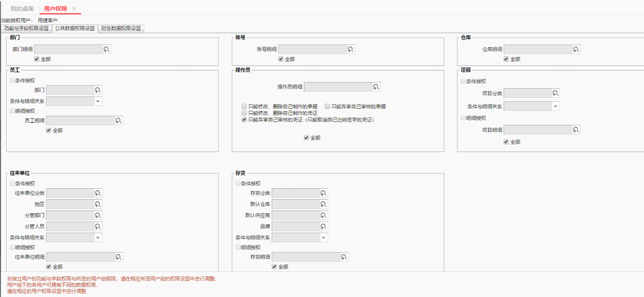Click the lookup icon beside 往来单位分类
Screen dimensions: 644x297
(98, 193)
